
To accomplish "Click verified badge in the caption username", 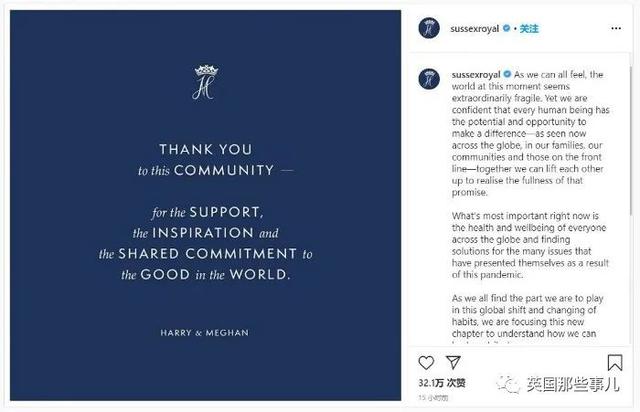I will (x=507, y=74).
